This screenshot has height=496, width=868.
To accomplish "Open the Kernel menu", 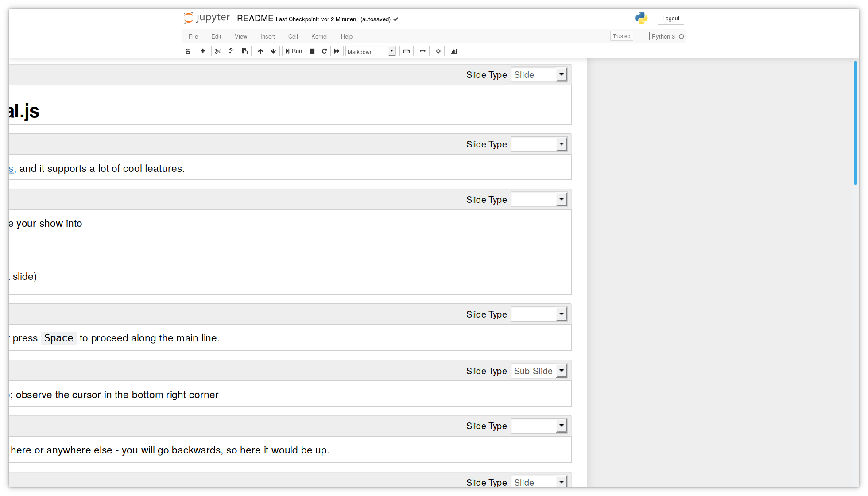I will point(319,37).
